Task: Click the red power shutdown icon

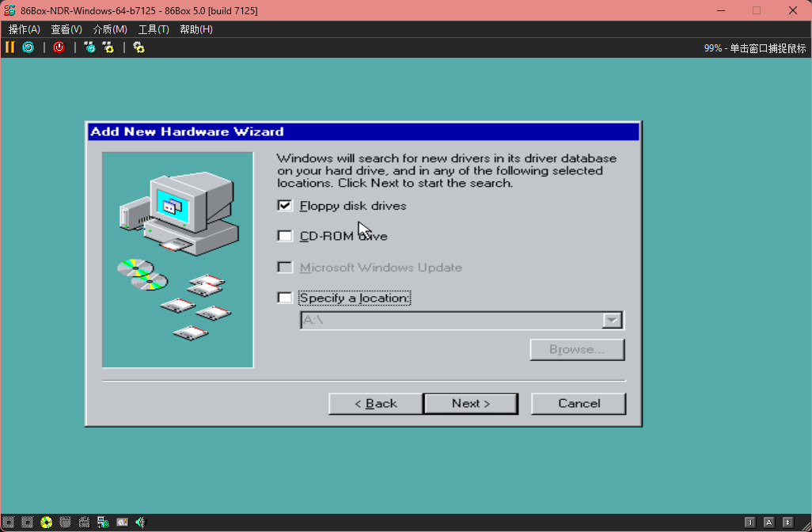Action: tap(59, 47)
